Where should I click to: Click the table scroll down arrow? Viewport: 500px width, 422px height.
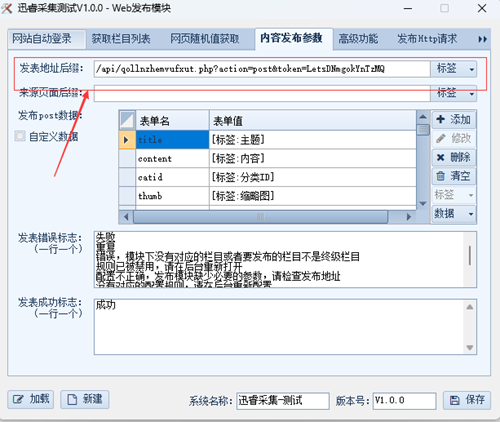pyautogui.click(x=423, y=203)
